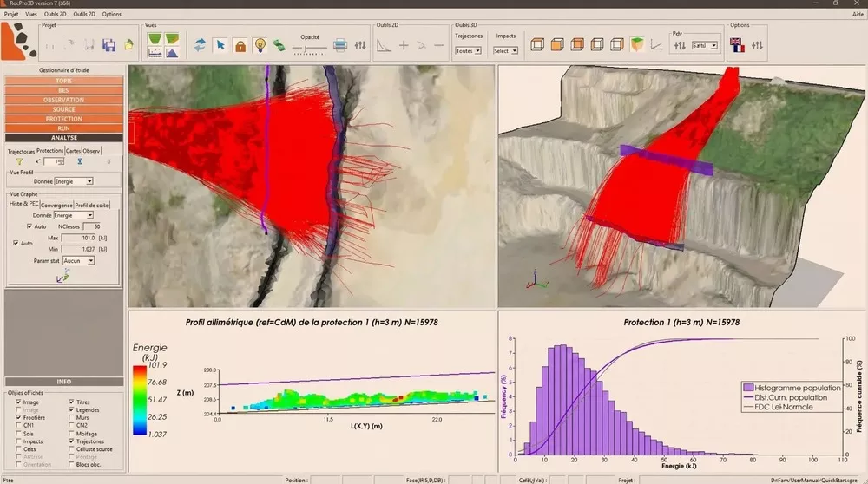Click the orange padlock lock icon
The width and height of the screenshot is (868, 484).
pos(240,46)
